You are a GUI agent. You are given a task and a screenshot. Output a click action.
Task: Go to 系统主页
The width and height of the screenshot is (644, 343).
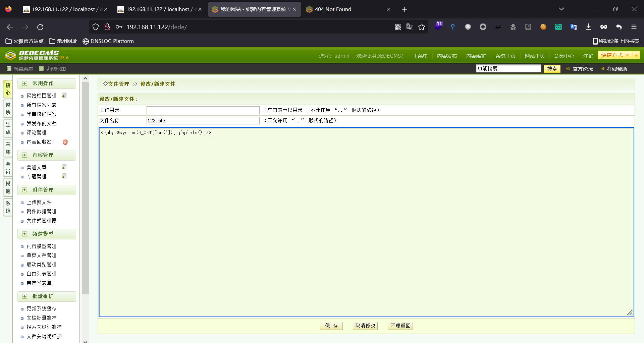click(505, 56)
